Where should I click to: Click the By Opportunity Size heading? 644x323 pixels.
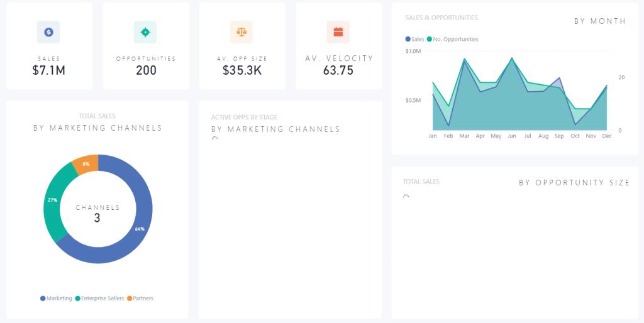click(574, 183)
